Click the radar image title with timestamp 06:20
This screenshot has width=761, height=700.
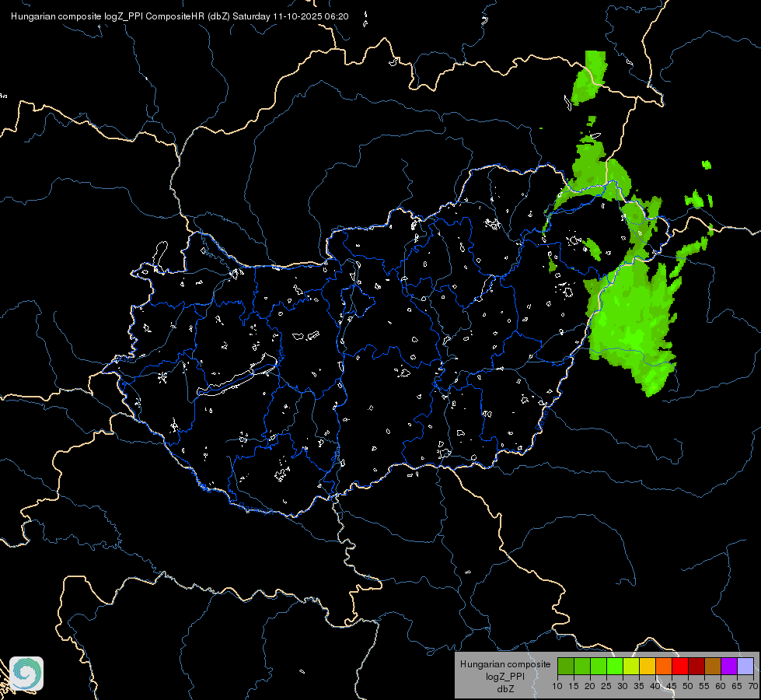180,16
